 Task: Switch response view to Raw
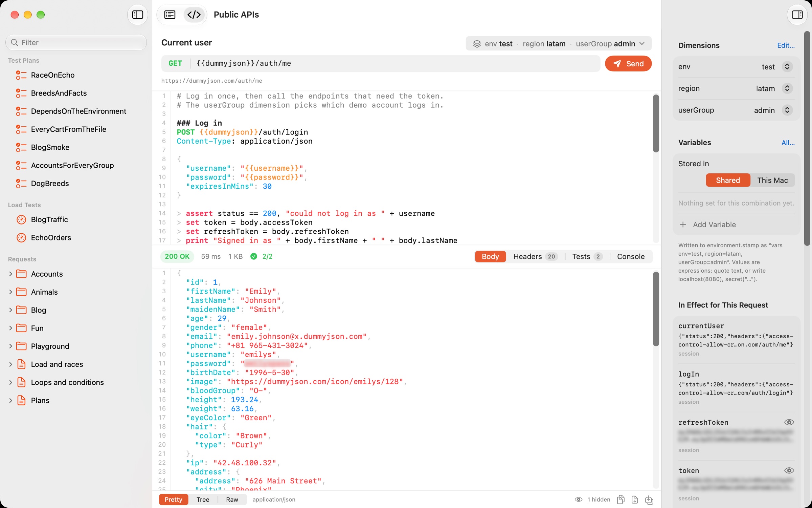(x=232, y=500)
